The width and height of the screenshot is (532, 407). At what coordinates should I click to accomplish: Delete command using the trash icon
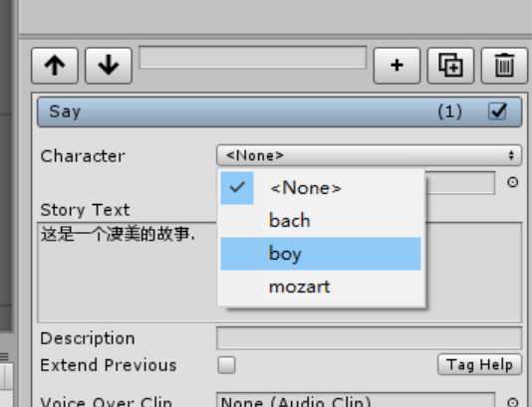(504, 66)
